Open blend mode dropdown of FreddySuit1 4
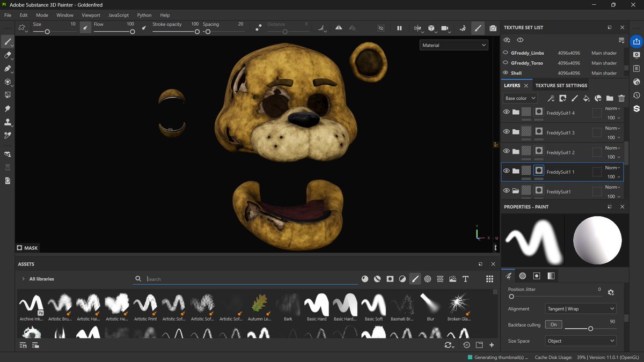 click(x=612, y=108)
